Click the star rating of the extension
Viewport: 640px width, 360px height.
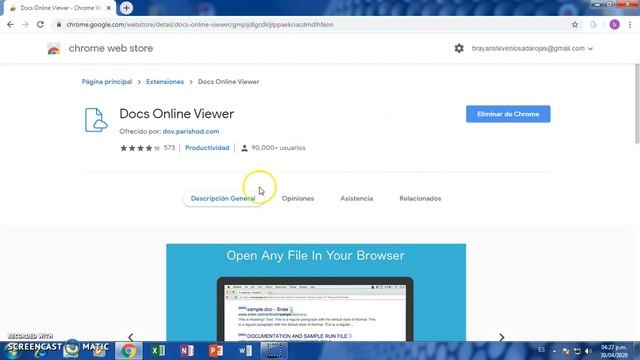pos(140,148)
